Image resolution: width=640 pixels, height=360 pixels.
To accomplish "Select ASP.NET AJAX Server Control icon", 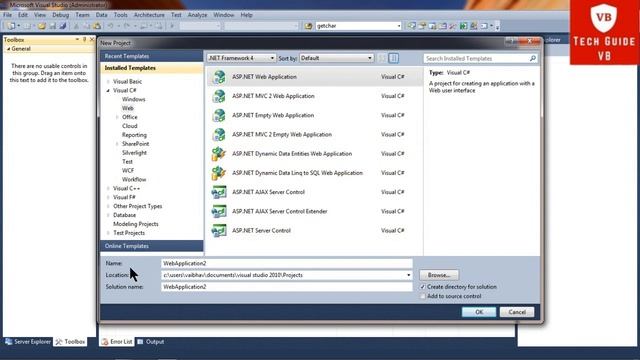I will coord(219,192).
